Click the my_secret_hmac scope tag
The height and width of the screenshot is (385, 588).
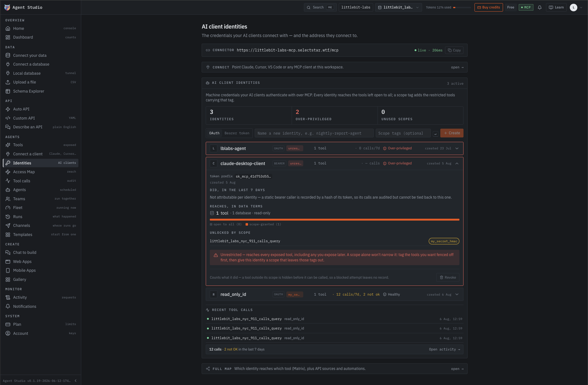pos(444,241)
